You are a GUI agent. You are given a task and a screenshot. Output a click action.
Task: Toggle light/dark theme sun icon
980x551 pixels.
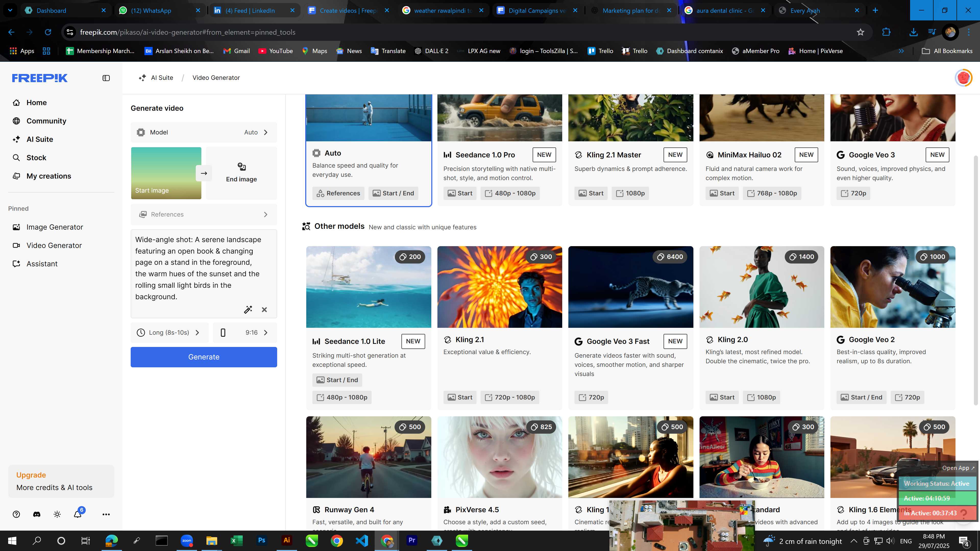coord(57,514)
